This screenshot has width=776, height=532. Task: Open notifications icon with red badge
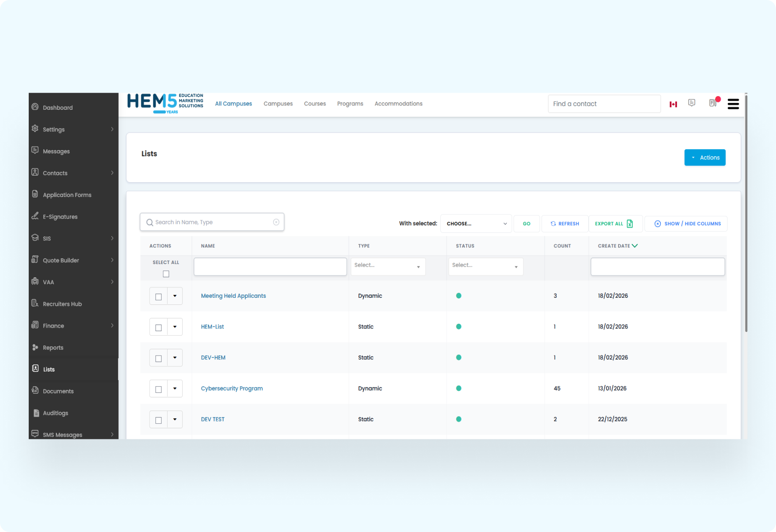[713, 103]
